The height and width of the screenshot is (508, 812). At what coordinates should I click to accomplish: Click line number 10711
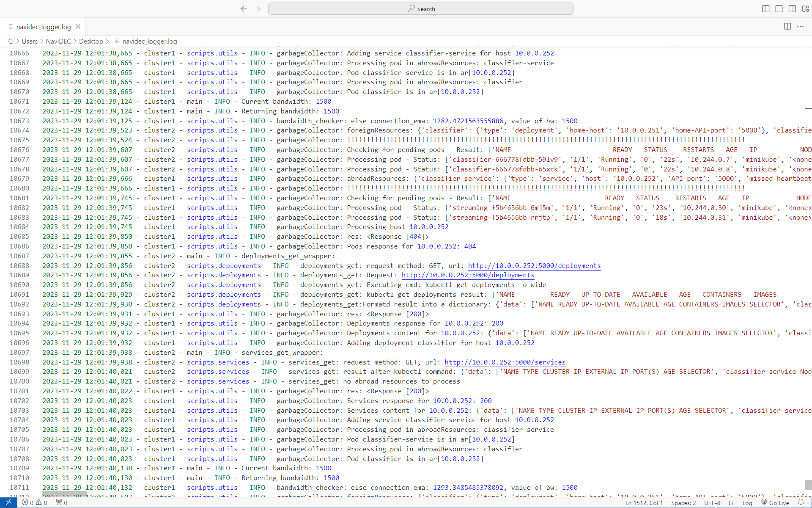[x=19, y=488]
